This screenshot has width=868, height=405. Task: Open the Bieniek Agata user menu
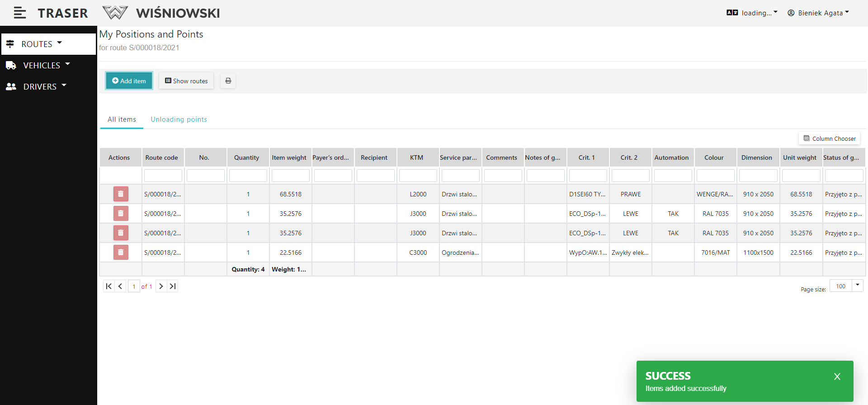pos(818,13)
